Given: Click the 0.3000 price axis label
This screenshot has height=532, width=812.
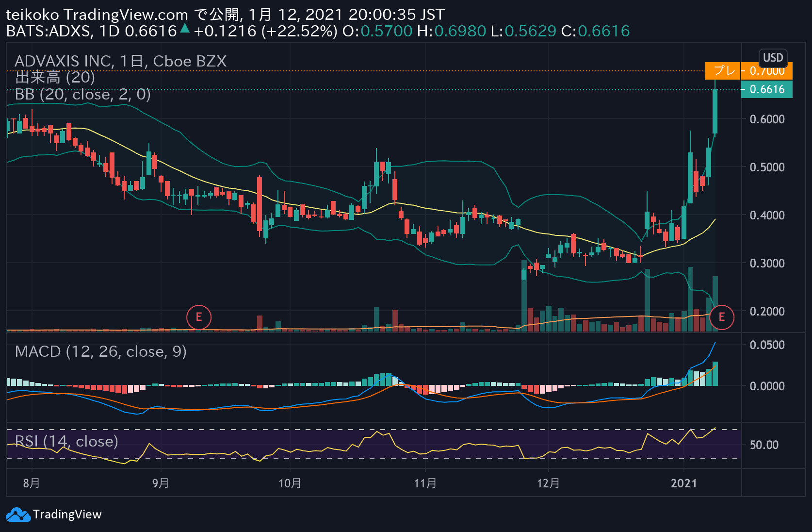Looking at the screenshot, I should point(767,264).
